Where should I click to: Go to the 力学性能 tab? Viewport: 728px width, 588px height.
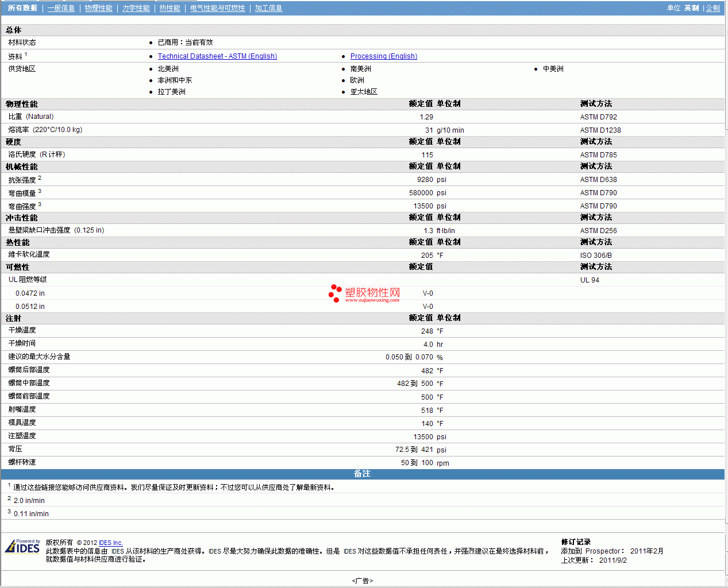[x=136, y=8]
